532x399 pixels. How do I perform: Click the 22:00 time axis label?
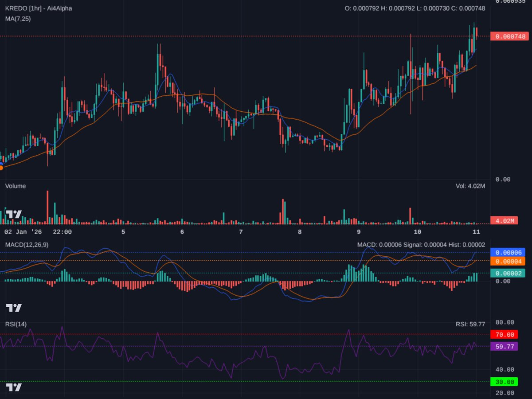pyautogui.click(x=62, y=231)
